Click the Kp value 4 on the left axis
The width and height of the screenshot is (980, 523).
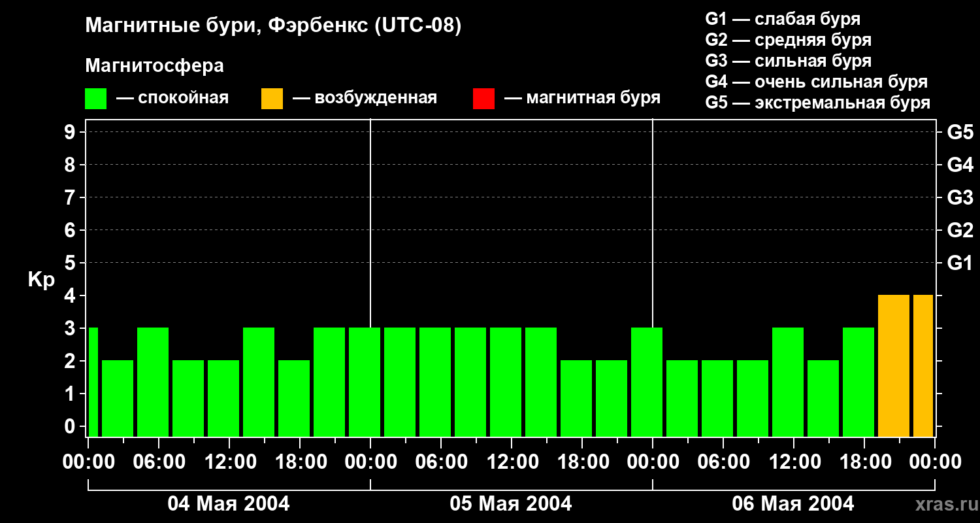[x=71, y=295]
